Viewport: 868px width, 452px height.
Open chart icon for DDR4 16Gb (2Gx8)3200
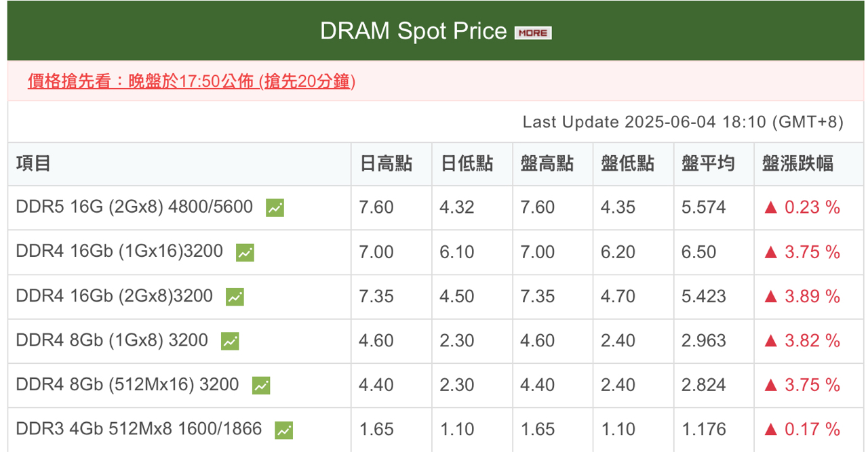235,296
